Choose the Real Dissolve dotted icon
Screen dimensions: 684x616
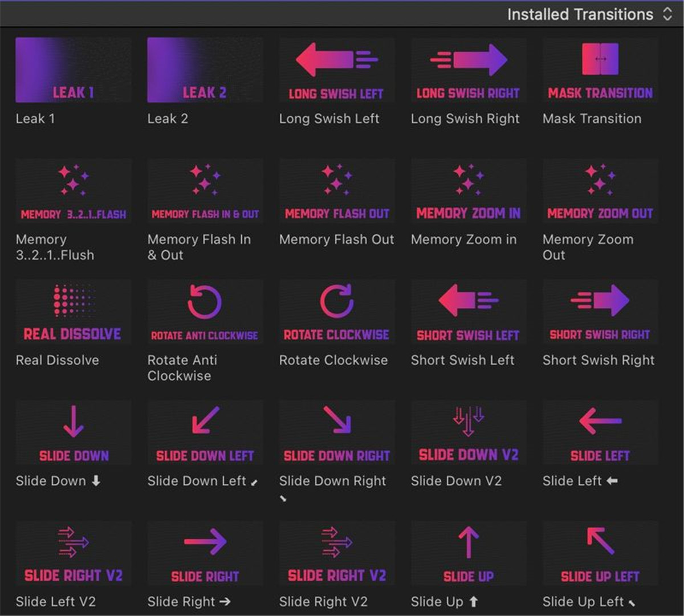point(74,301)
